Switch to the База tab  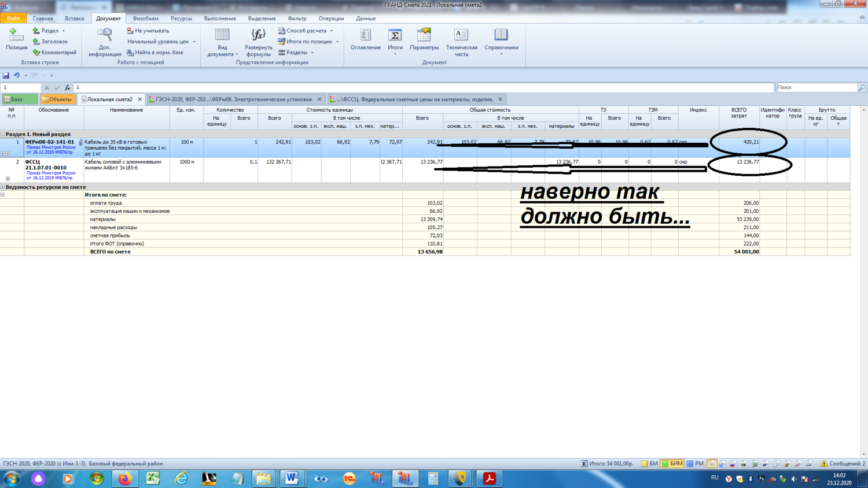[20, 99]
